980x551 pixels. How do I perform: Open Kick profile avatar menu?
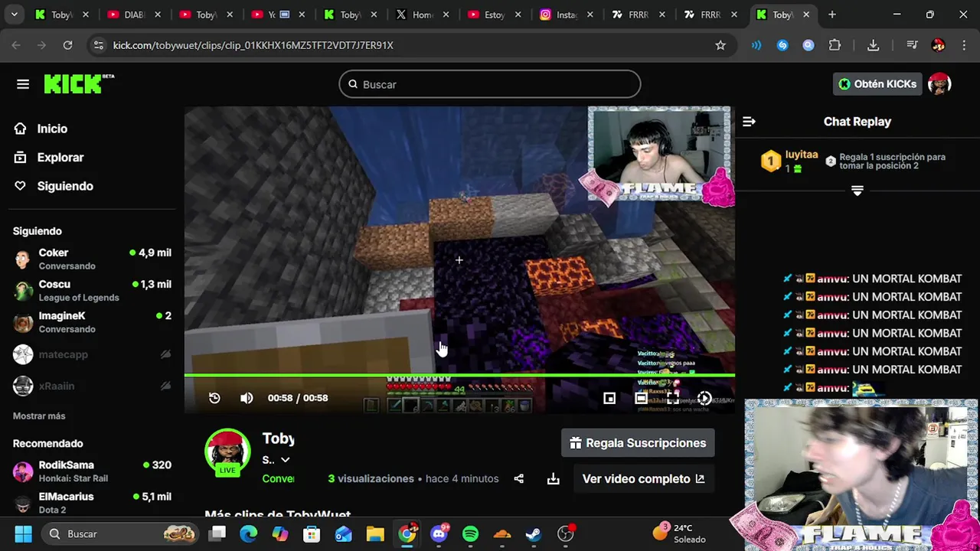939,84
